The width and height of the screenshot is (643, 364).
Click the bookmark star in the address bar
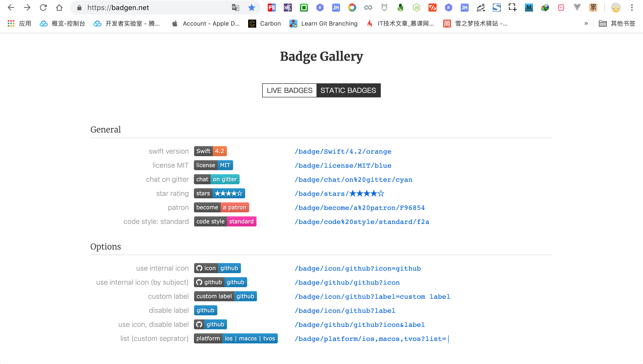251,8
